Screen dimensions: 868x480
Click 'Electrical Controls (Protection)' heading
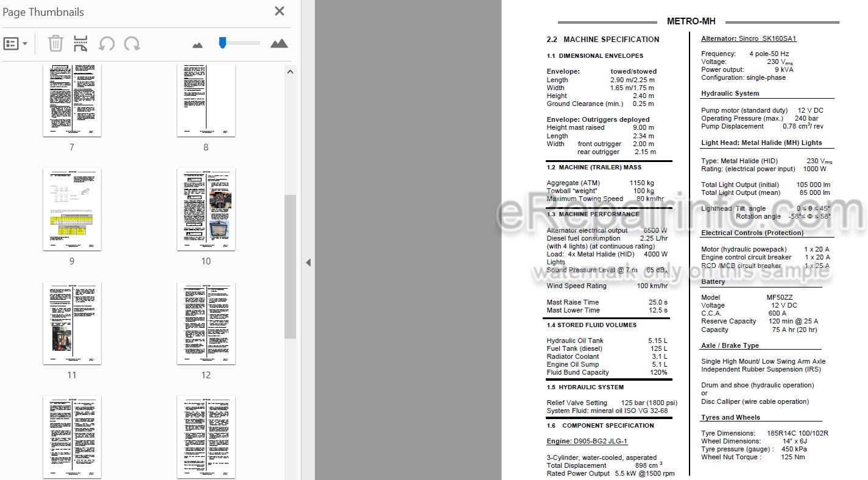click(x=752, y=233)
